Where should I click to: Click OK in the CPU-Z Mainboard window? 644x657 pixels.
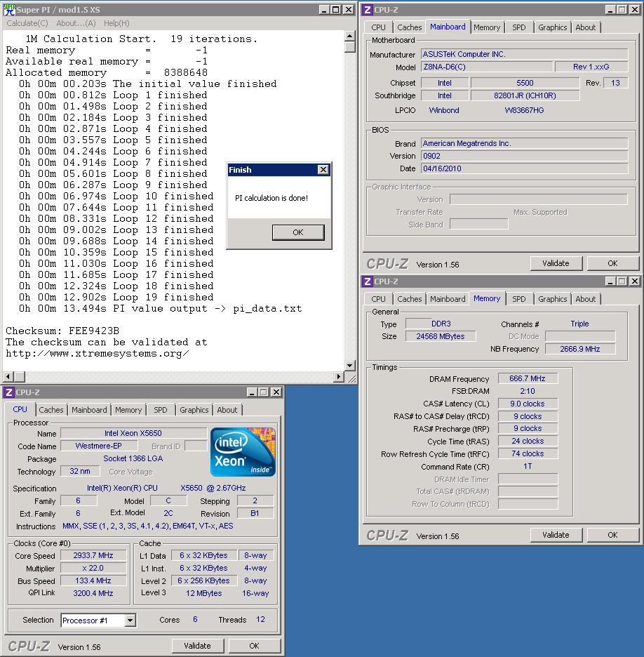tap(612, 263)
